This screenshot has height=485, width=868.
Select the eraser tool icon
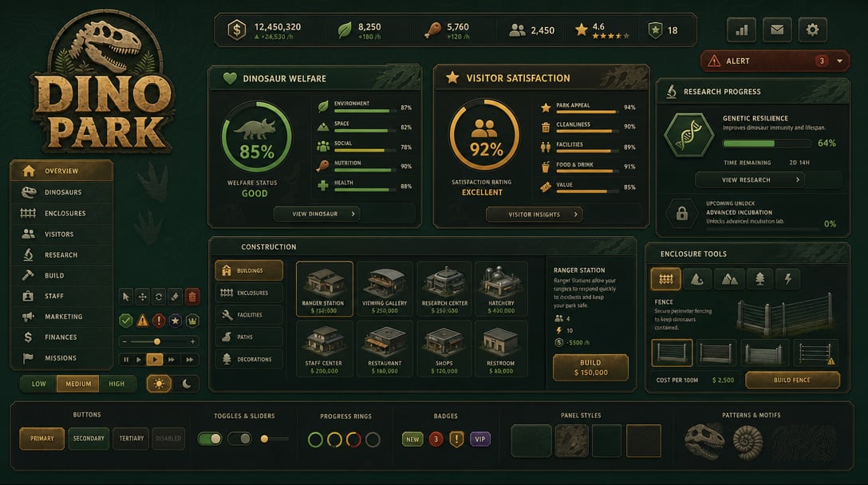point(175,297)
